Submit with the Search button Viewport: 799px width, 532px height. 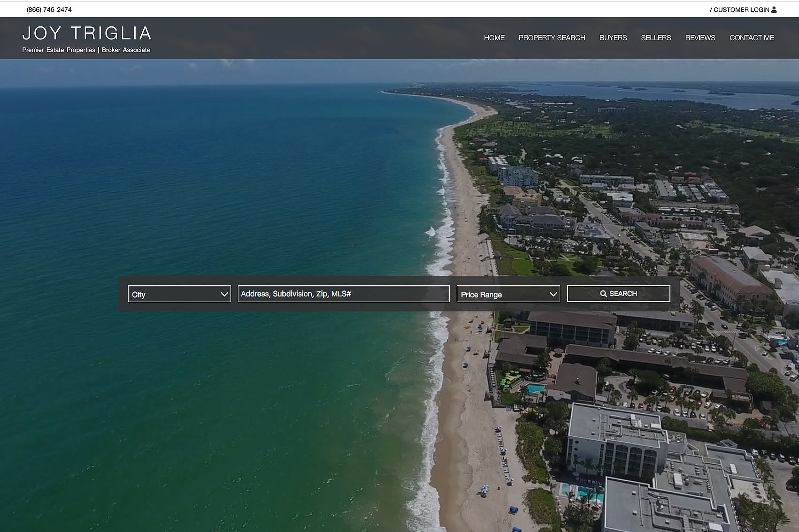[x=618, y=294]
